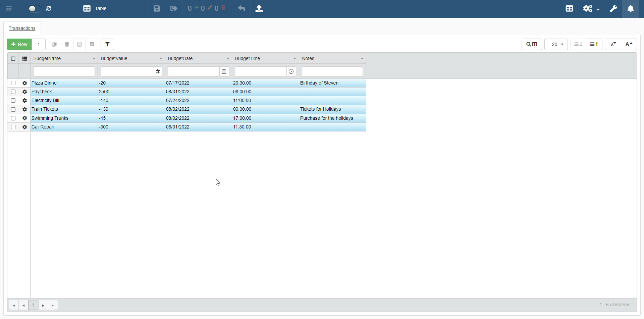This screenshot has height=319, width=644.
Task: Expand the BudgetName column header menu
Action: click(x=94, y=59)
